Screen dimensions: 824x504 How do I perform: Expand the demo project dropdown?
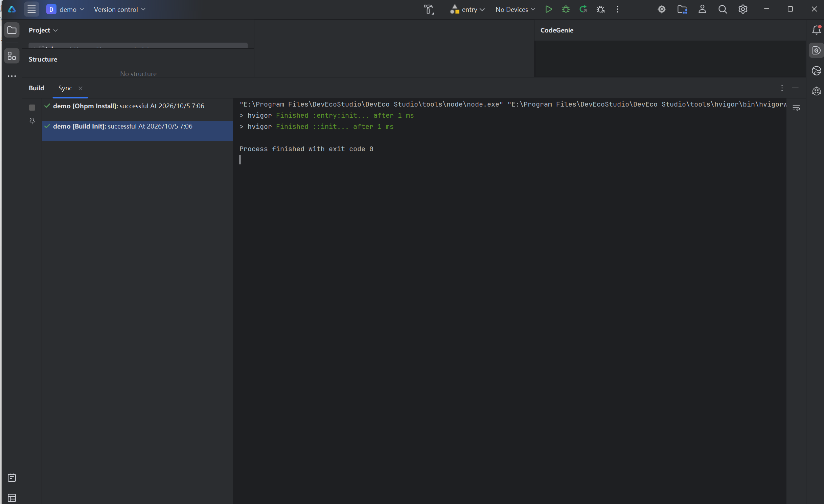(66, 9)
